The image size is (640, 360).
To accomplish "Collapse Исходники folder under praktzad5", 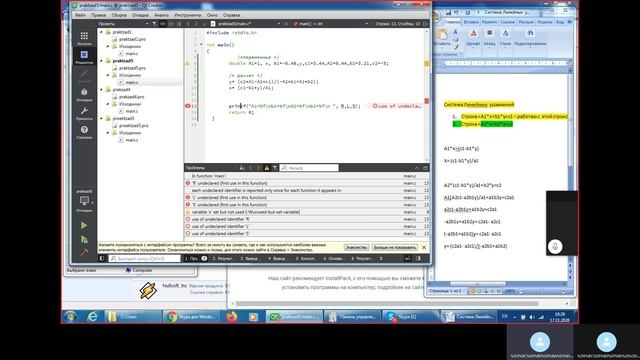I will coord(108,75).
